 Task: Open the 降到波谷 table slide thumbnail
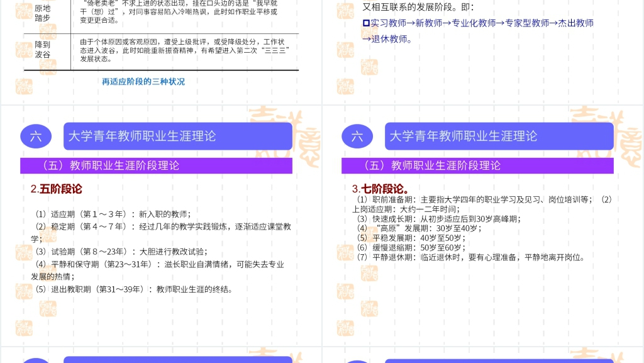160,44
